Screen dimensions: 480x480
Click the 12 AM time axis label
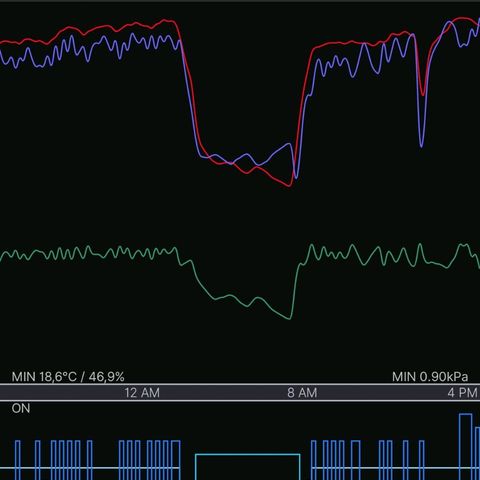coord(142,393)
